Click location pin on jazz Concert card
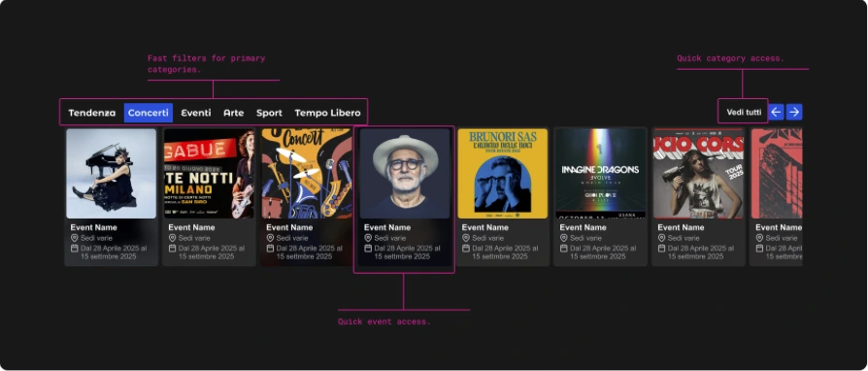Screen dimensions: 868x371 click(x=270, y=238)
